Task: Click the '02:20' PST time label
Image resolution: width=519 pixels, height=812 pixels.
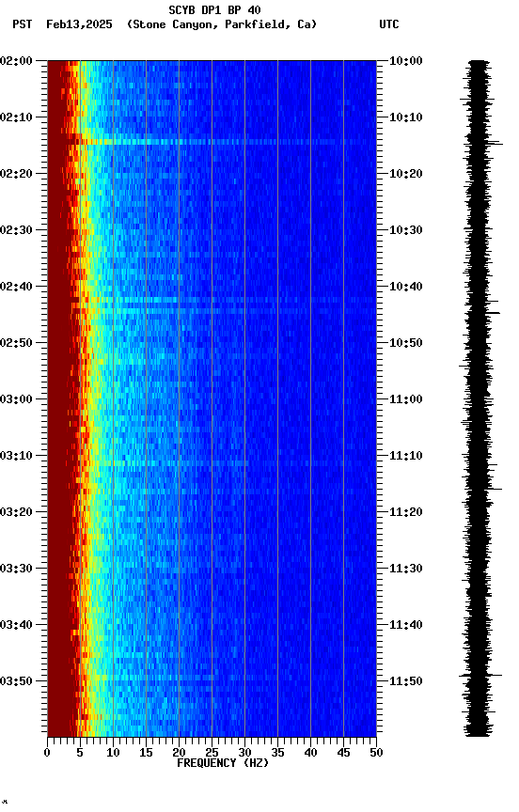Action: point(16,174)
